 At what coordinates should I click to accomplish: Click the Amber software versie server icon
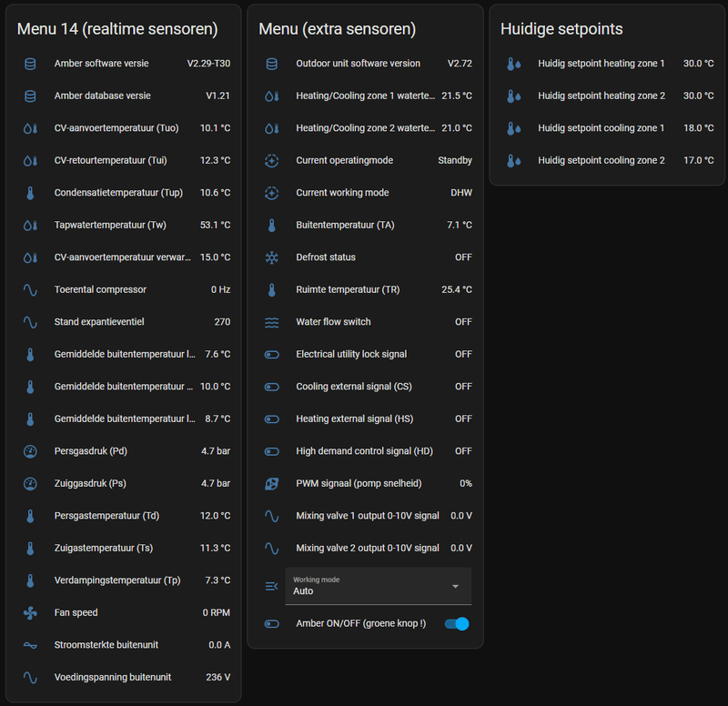[x=29, y=63]
